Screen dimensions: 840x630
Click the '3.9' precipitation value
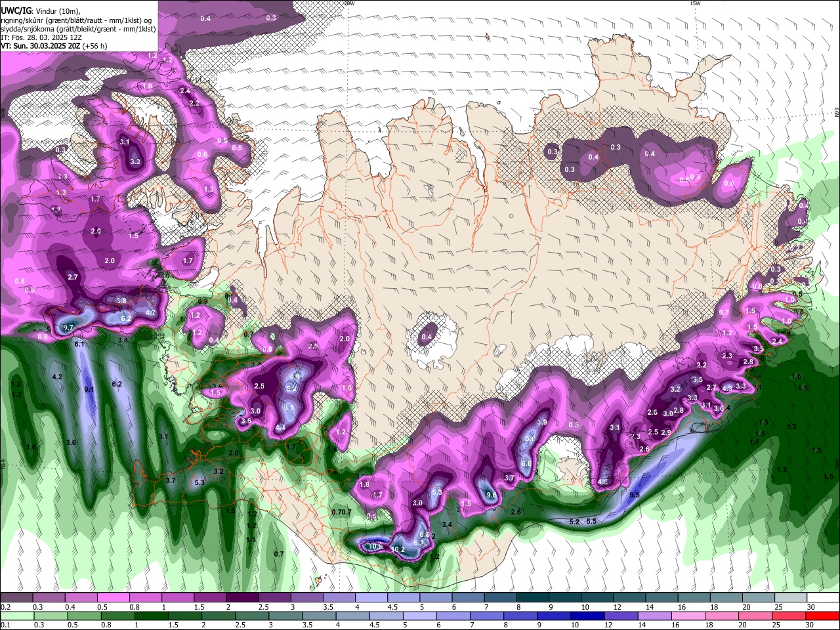pyautogui.click(x=542, y=422)
